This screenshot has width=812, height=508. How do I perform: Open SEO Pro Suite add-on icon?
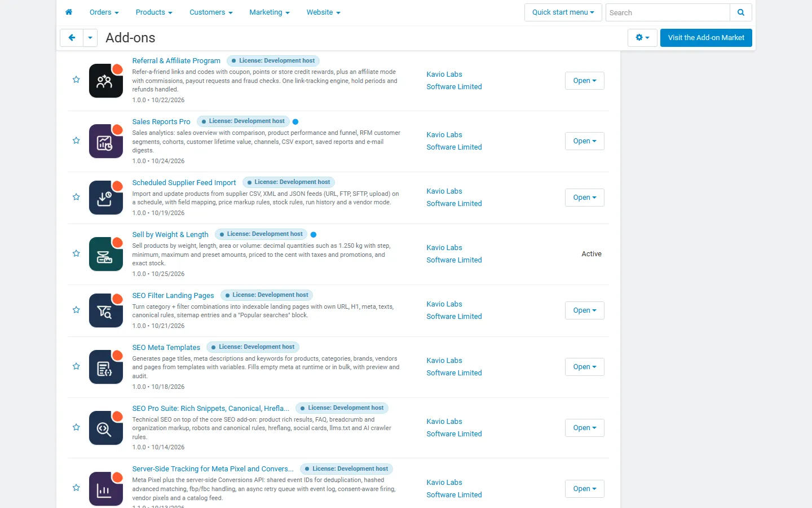click(106, 428)
